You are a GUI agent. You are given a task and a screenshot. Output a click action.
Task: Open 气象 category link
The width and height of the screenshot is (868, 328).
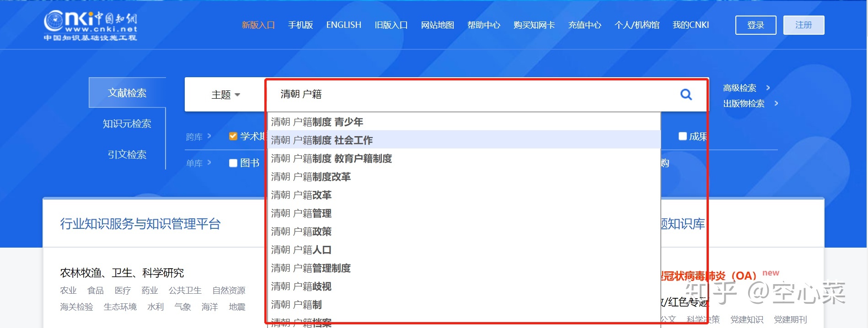tap(182, 307)
